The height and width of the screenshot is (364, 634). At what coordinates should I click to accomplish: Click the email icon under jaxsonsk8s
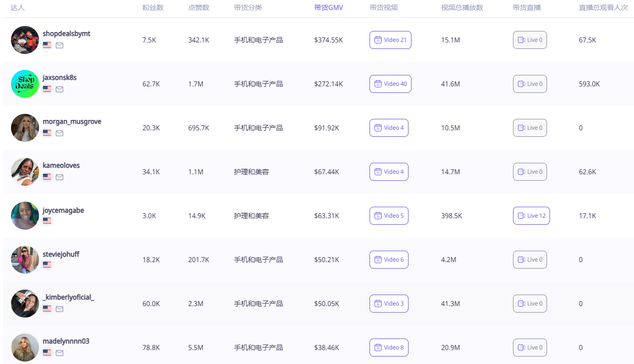point(59,89)
